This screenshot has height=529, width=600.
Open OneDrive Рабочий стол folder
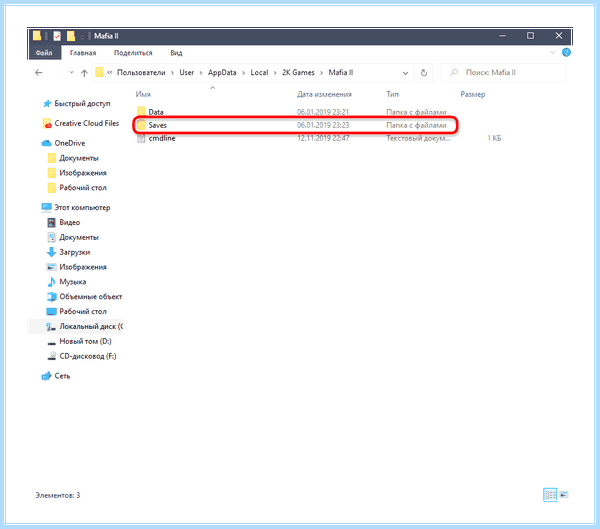[x=83, y=188]
